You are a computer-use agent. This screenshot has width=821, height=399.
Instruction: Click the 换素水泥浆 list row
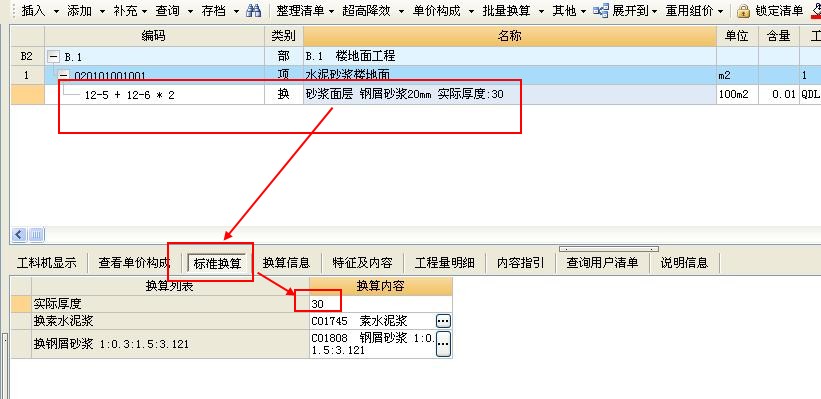tap(170, 320)
